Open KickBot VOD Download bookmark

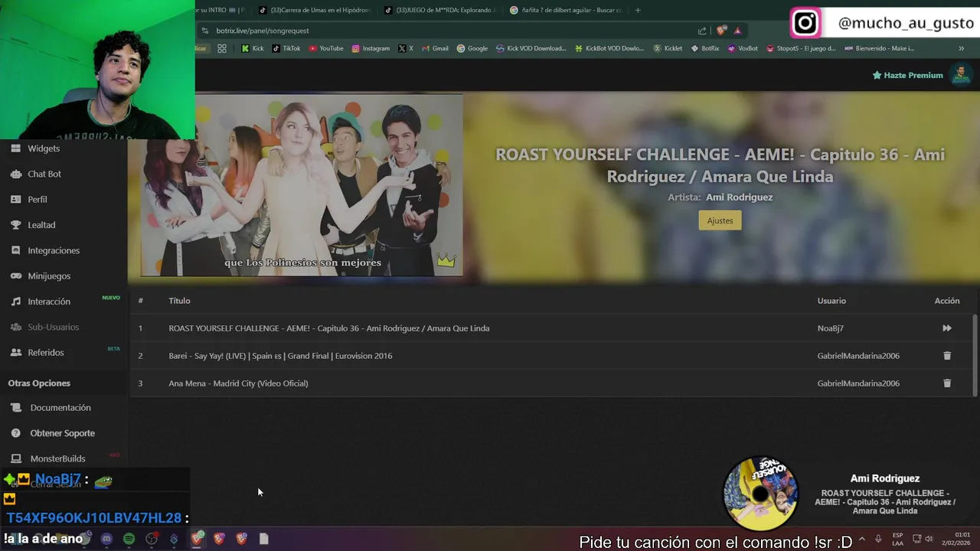tap(609, 48)
